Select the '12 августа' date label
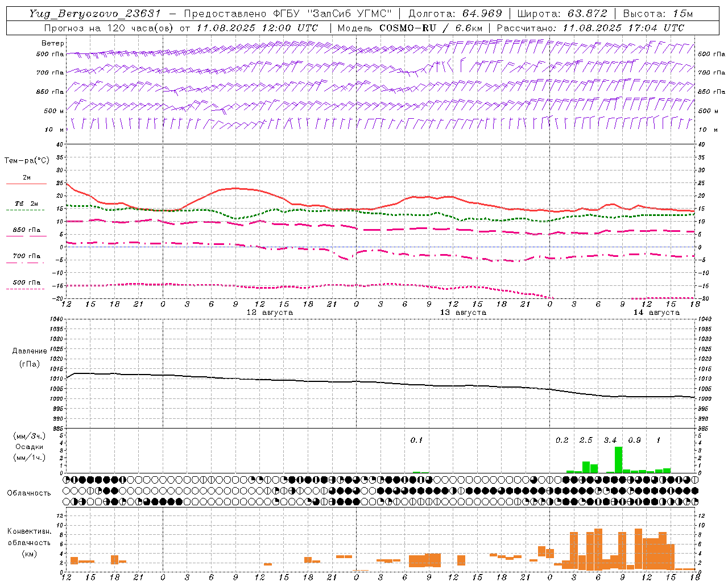Viewport: 728px width, 582px height. (270, 313)
